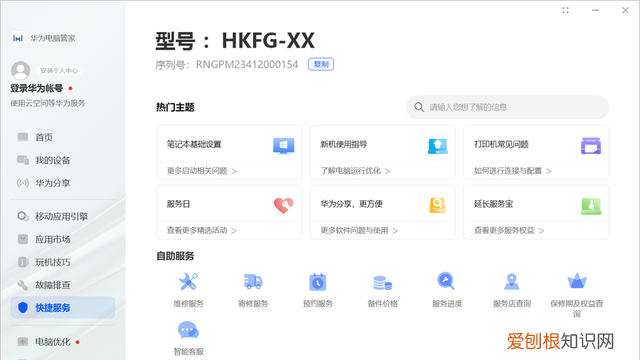This screenshot has width=640, height=360.
Task: Open 应用市场 in sidebar
Action: (63, 239)
